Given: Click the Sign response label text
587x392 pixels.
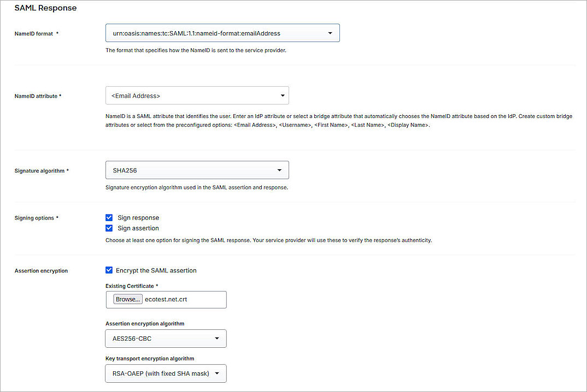Looking at the screenshot, I should tap(138, 217).
